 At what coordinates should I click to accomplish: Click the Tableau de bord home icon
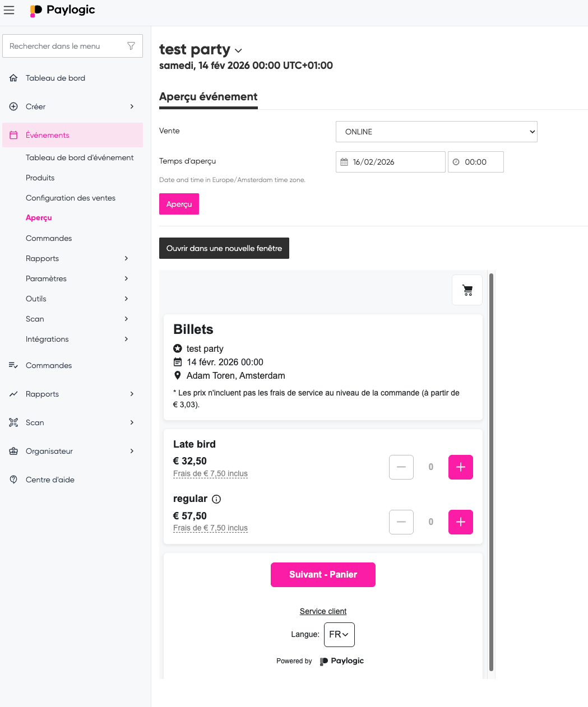[13, 78]
